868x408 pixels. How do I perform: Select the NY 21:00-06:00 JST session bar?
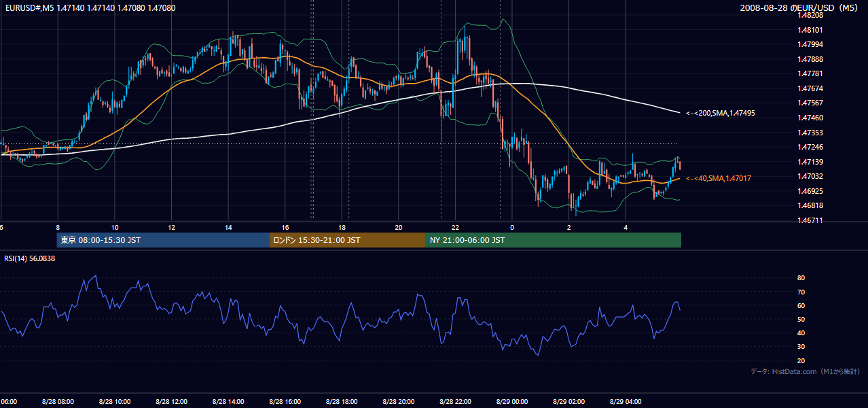554,240
